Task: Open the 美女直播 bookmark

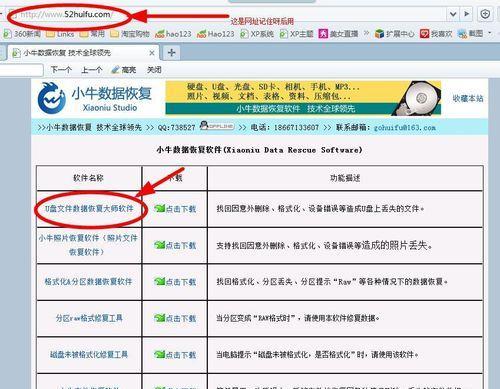Action: pos(338,34)
